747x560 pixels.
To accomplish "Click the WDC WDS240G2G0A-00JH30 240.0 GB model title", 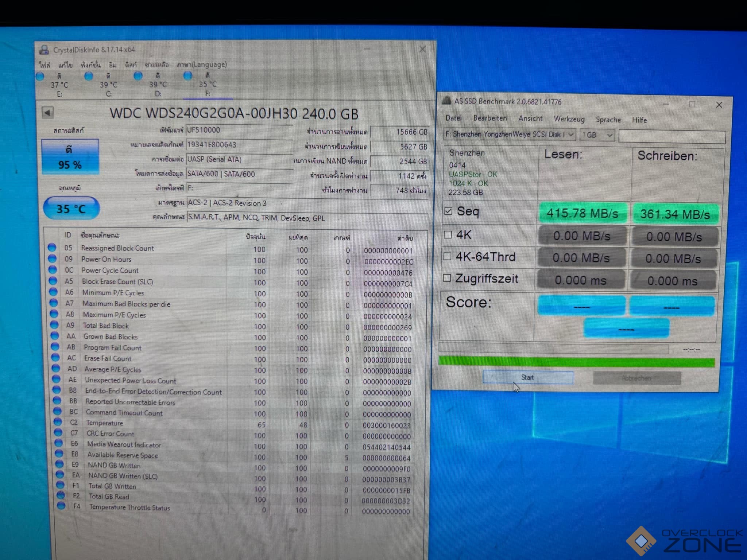I will tap(234, 113).
